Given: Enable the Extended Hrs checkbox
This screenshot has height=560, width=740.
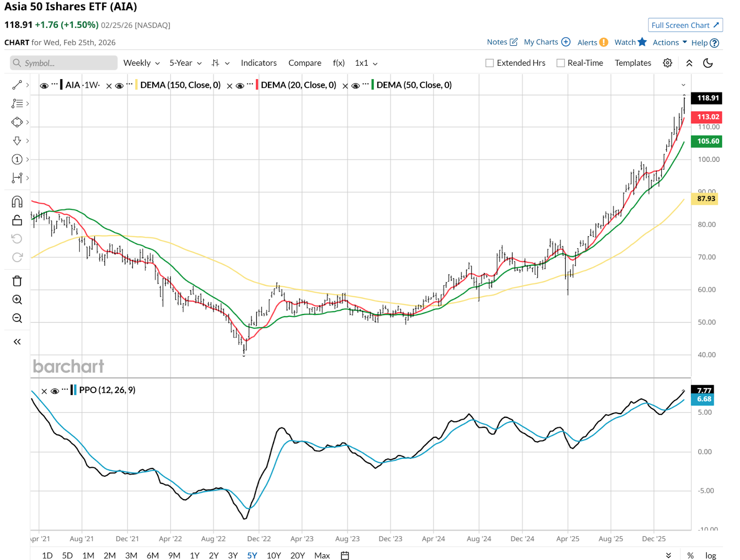Looking at the screenshot, I should (490, 63).
